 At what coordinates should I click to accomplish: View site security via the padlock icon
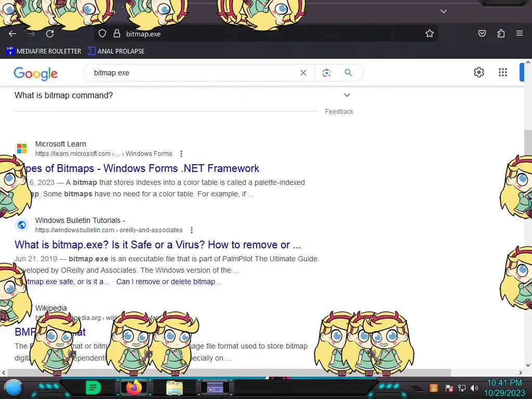point(117,34)
